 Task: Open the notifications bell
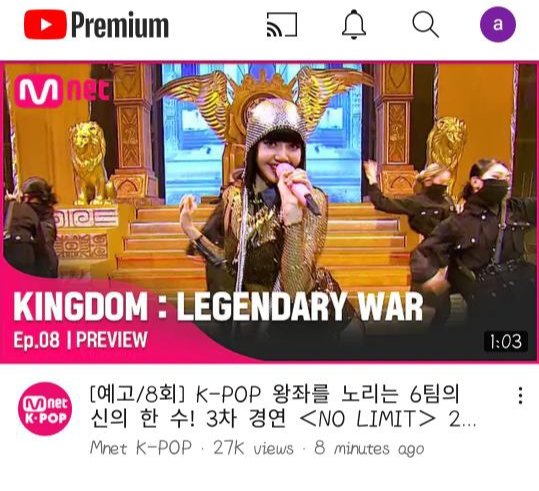coord(354,24)
